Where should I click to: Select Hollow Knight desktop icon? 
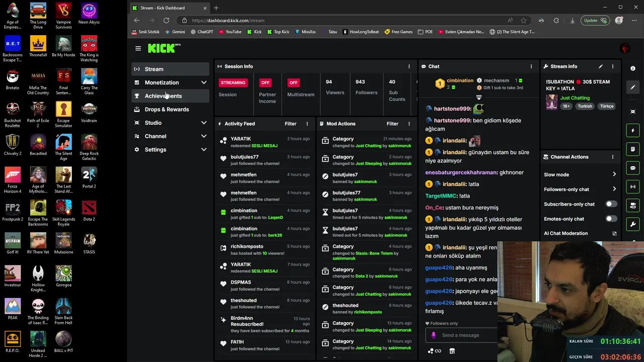tap(38, 279)
